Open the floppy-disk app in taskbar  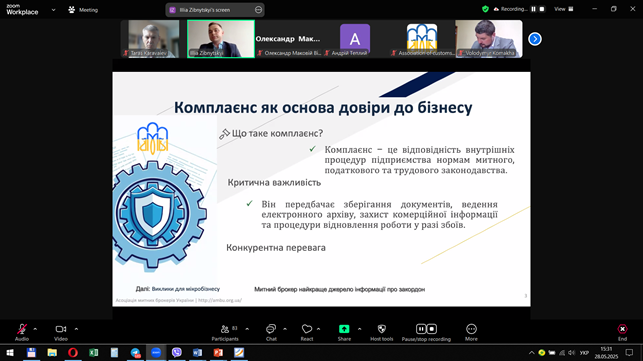click(x=31, y=352)
